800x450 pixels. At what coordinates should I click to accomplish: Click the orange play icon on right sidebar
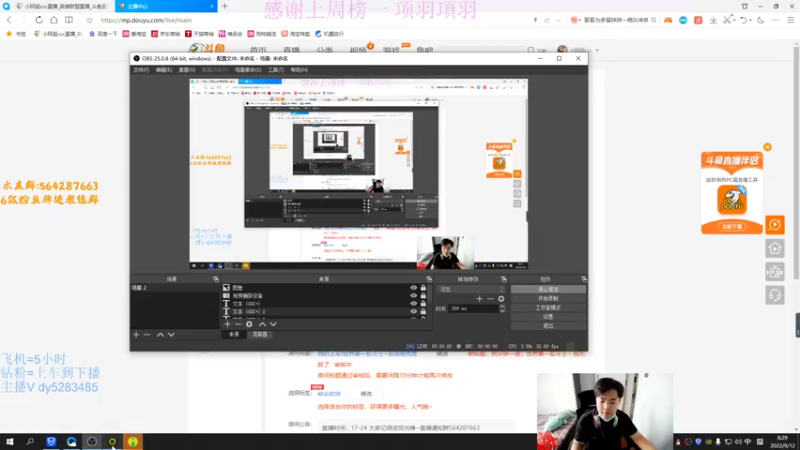[774, 224]
